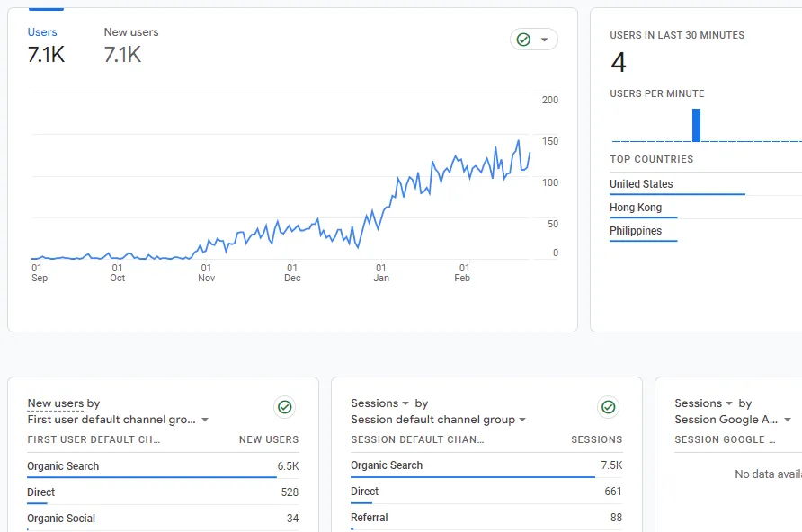This screenshot has height=532, width=802.
Task: Click the blue users-per-minute bar
Action: pos(696,125)
